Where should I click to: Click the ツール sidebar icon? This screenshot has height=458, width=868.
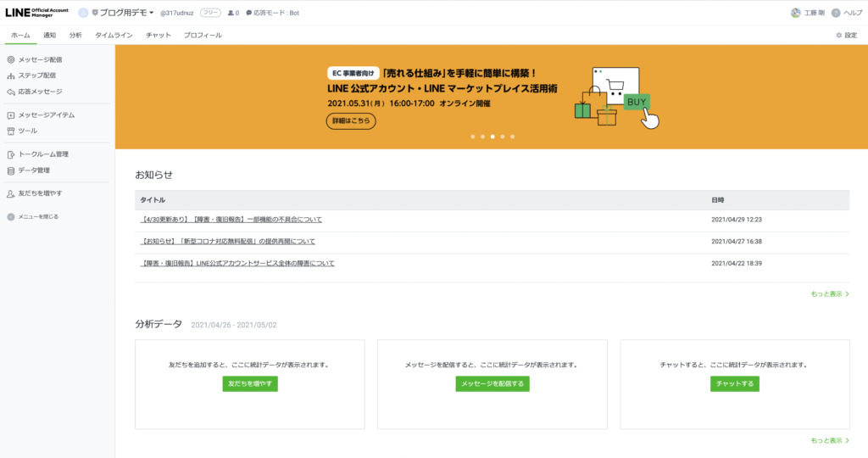pos(10,131)
